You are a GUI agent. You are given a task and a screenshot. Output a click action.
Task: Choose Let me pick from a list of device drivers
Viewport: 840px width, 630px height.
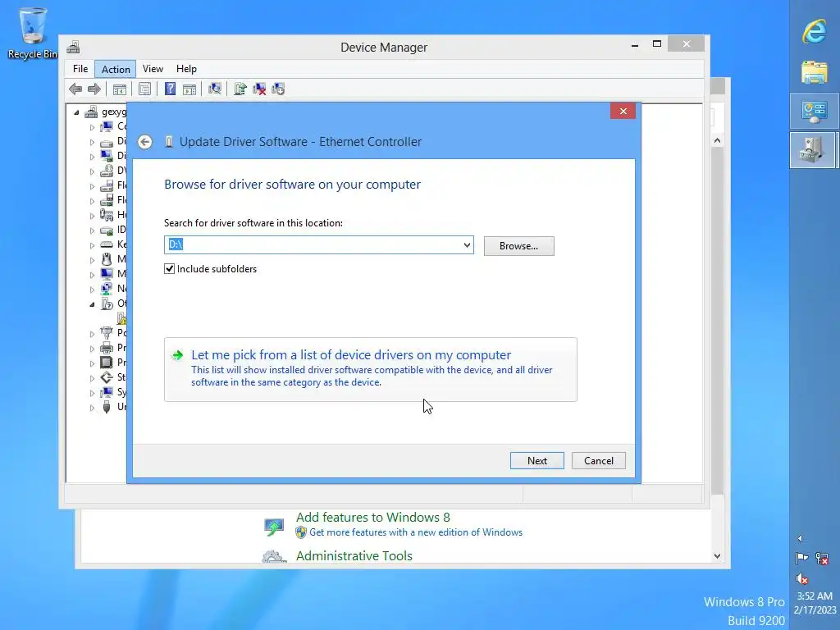(x=370, y=369)
